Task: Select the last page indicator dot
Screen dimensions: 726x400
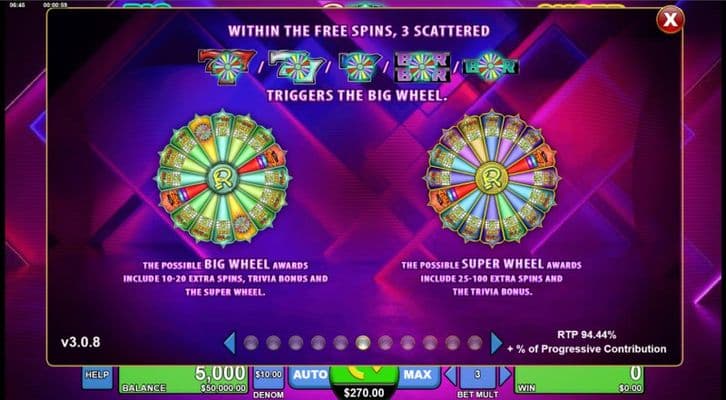Action: tap(475, 343)
